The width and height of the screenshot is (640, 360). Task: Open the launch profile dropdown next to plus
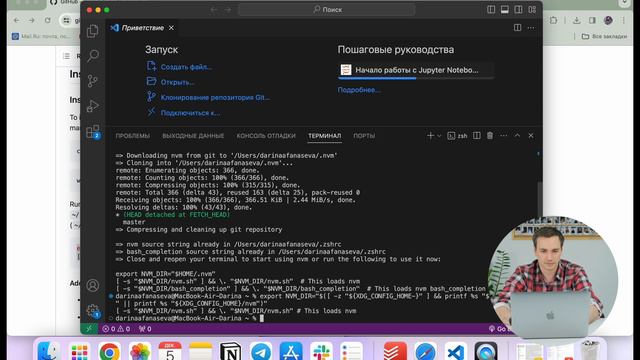tap(439, 136)
